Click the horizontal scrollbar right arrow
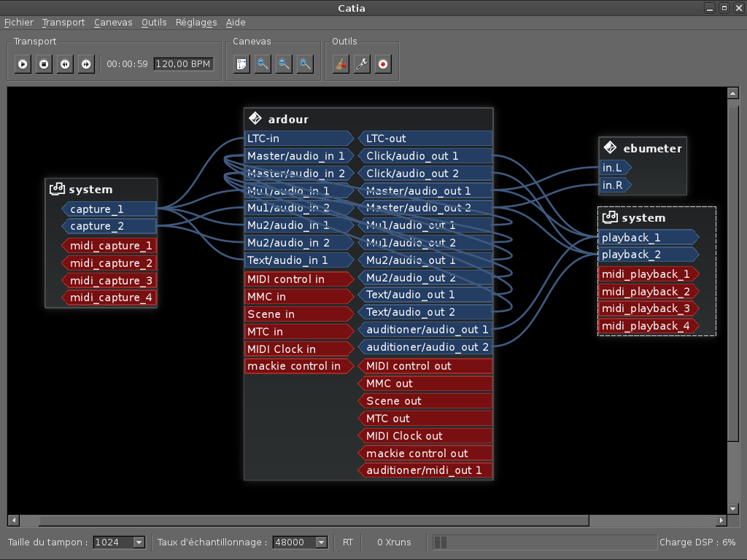The height and width of the screenshot is (560, 747). tap(721, 521)
